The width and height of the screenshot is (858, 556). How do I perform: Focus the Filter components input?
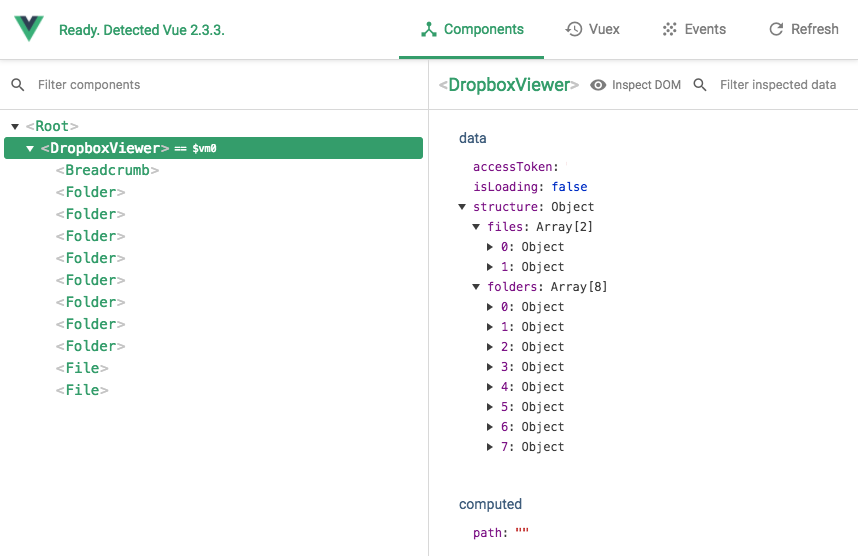(89, 85)
